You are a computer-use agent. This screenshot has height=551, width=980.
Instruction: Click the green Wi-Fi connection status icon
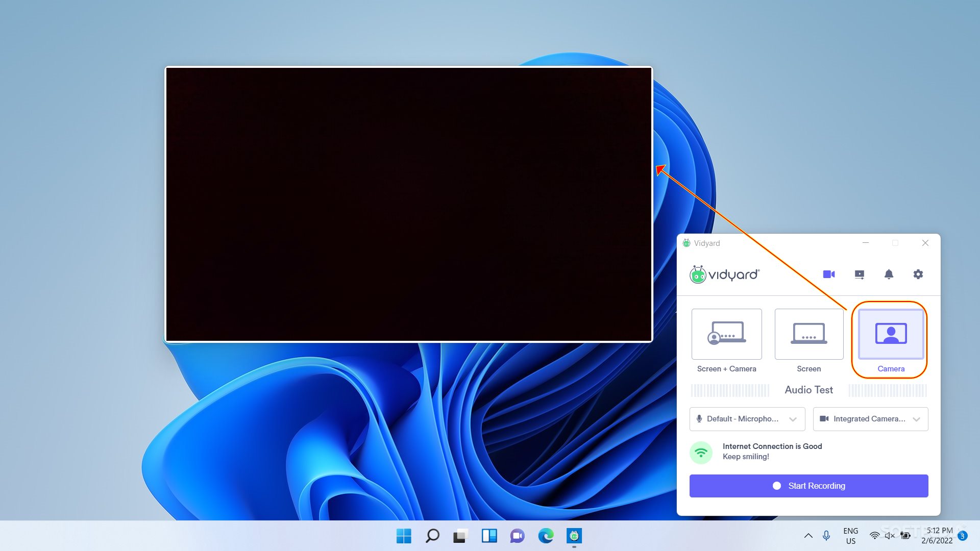(701, 452)
